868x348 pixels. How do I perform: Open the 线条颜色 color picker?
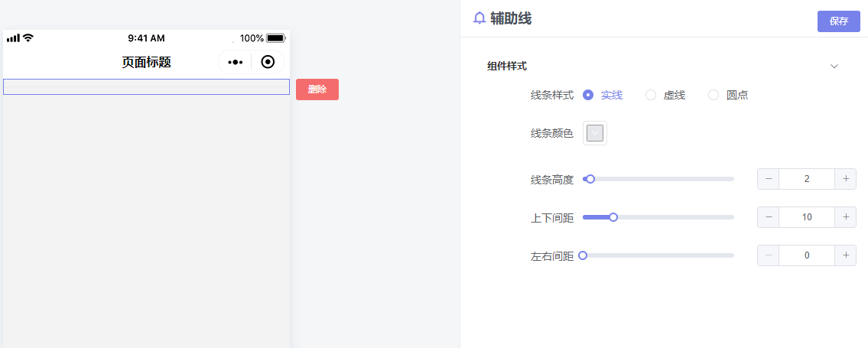pyautogui.click(x=594, y=133)
